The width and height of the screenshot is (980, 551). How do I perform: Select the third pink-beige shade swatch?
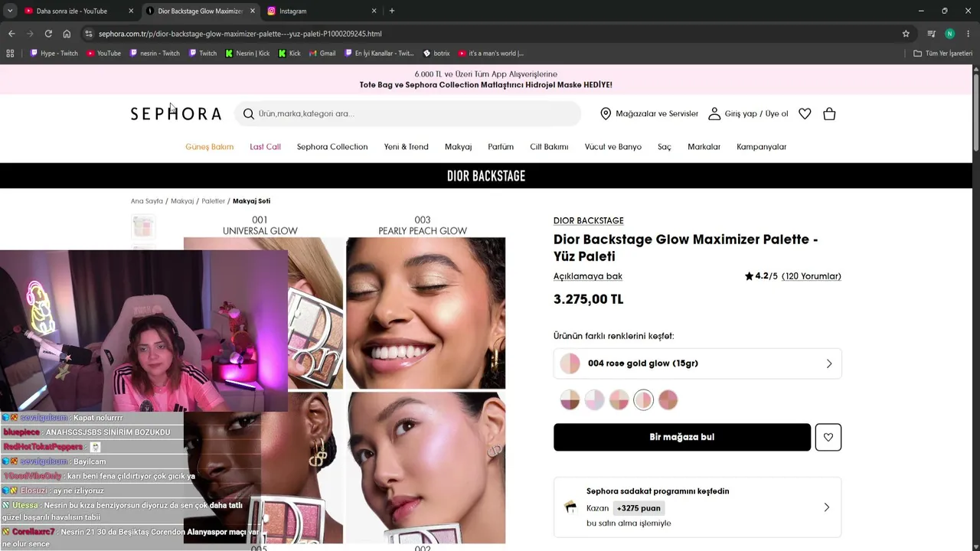[619, 399]
